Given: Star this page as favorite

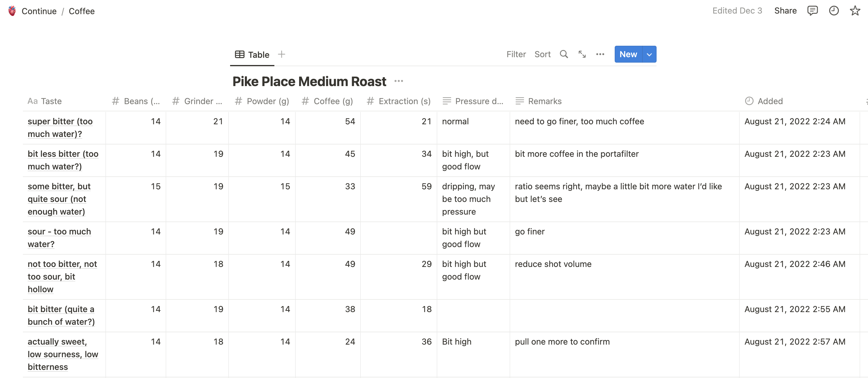Looking at the screenshot, I should click(x=855, y=11).
